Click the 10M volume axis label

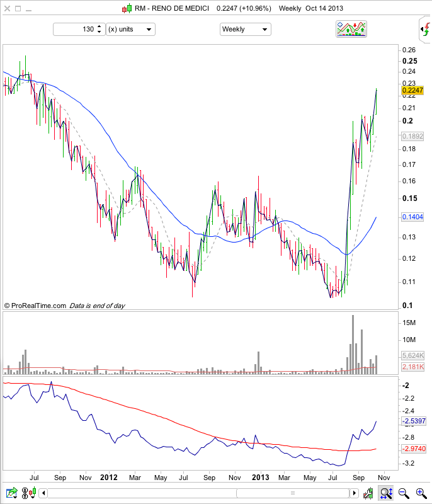click(x=409, y=340)
